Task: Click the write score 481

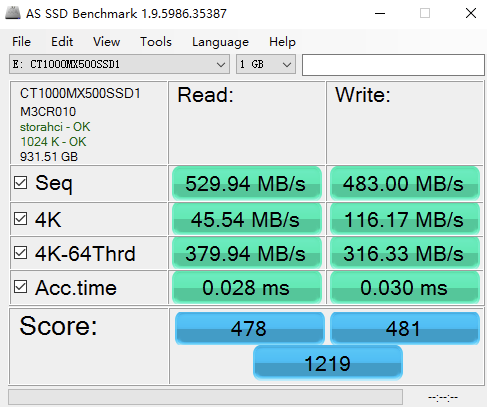Action: click(405, 328)
